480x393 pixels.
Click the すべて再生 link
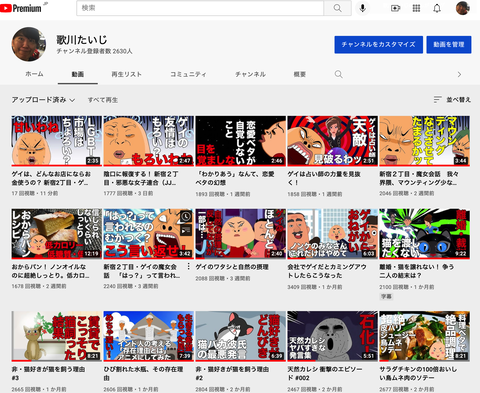(x=103, y=100)
